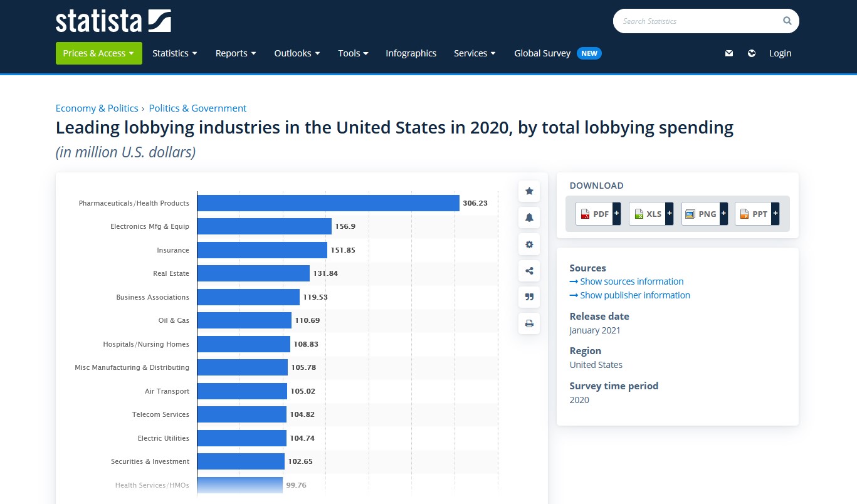Click the 156.9 value label
The width and height of the screenshot is (857, 504).
[x=345, y=226]
